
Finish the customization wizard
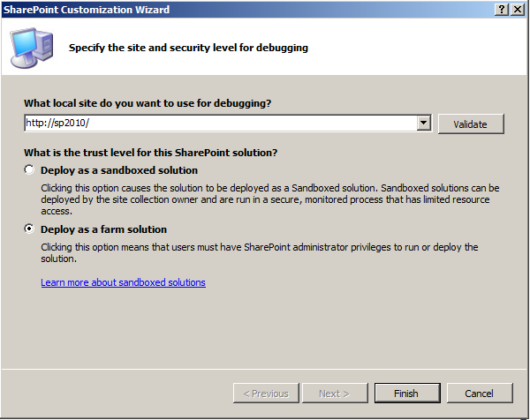tap(407, 393)
